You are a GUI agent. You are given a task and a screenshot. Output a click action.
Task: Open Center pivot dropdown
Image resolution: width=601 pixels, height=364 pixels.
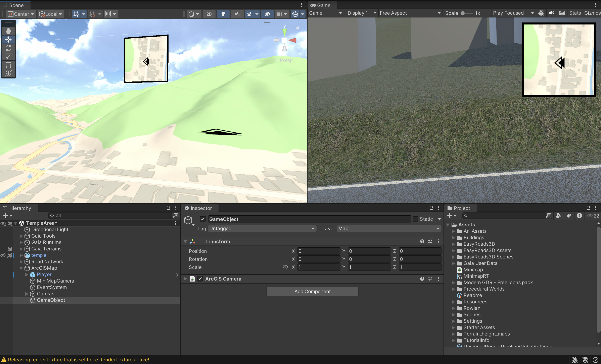coord(21,14)
